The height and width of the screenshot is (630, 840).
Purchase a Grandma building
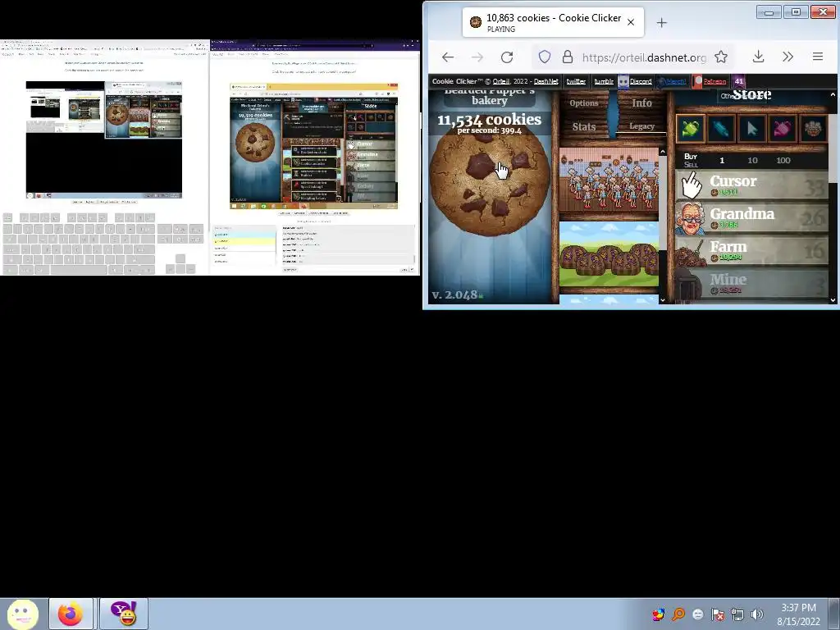pyautogui.click(x=752, y=218)
